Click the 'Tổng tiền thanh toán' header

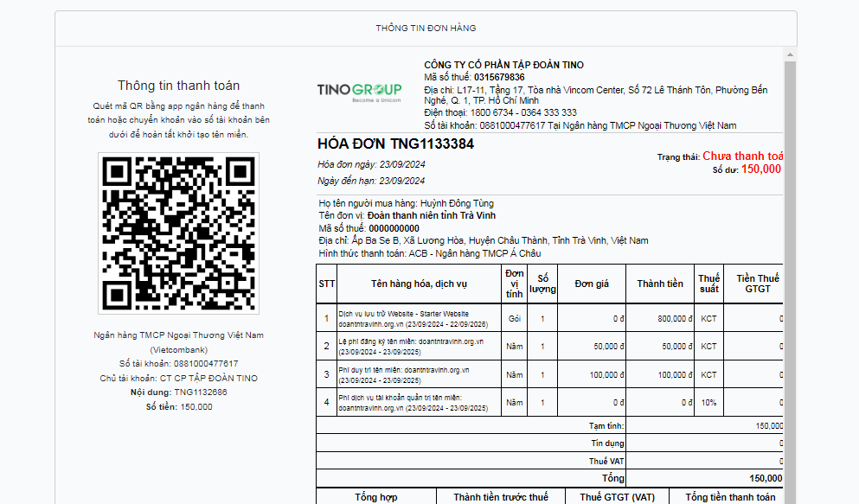click(730, 497)
